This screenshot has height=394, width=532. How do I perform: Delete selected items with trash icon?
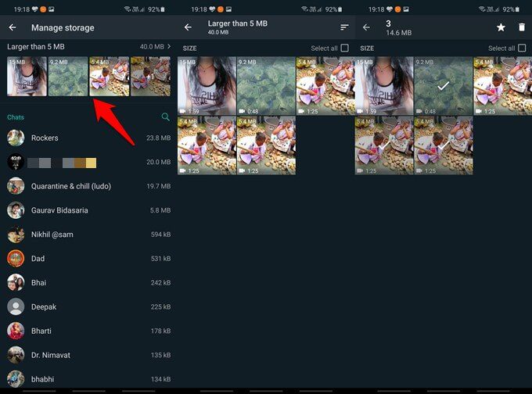[x=522, y=27]
